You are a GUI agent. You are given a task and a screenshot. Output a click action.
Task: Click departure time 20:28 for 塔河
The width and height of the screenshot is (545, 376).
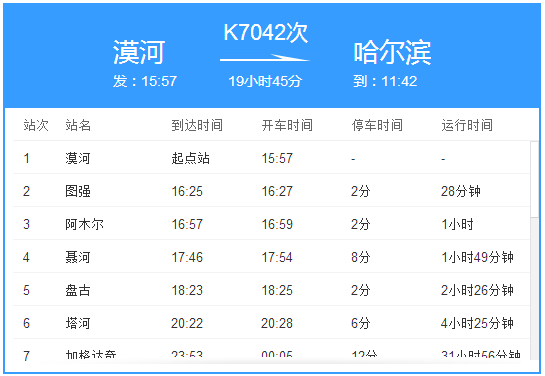[277, 324]
